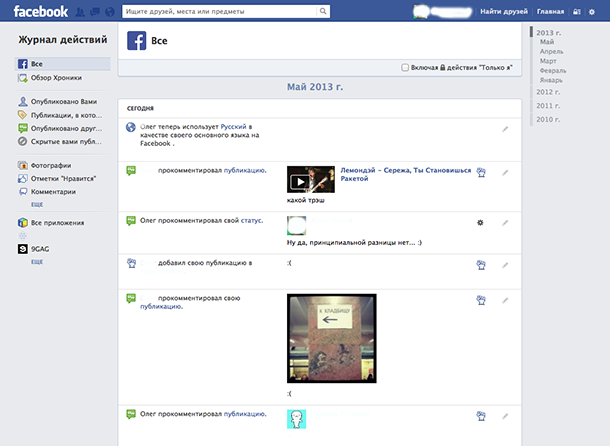Open friend requests icon in top bar

[x=80, y=12]
